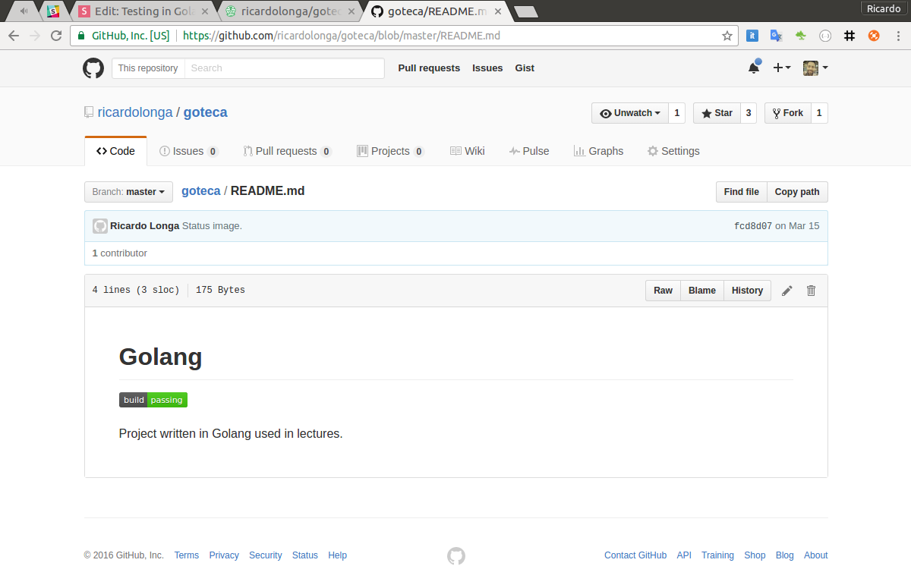Edit this file with pencil icon

[787, 291]
